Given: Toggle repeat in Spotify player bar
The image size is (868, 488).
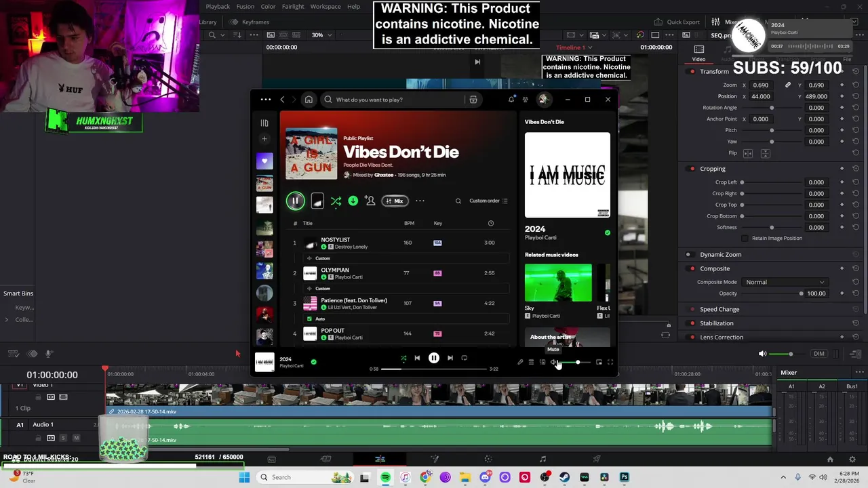Looking at the screenshot, I should pyautogui.click(x=465, y=358).
